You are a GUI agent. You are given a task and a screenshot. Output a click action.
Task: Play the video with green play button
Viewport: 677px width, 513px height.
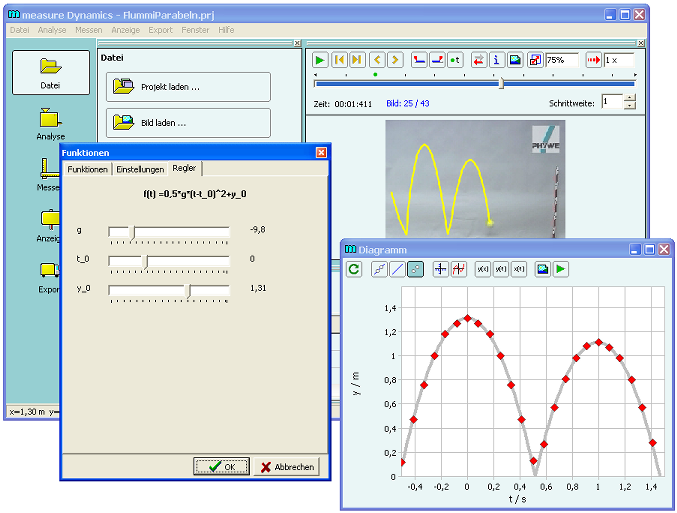pyautogui.click(x=320, y=60)
